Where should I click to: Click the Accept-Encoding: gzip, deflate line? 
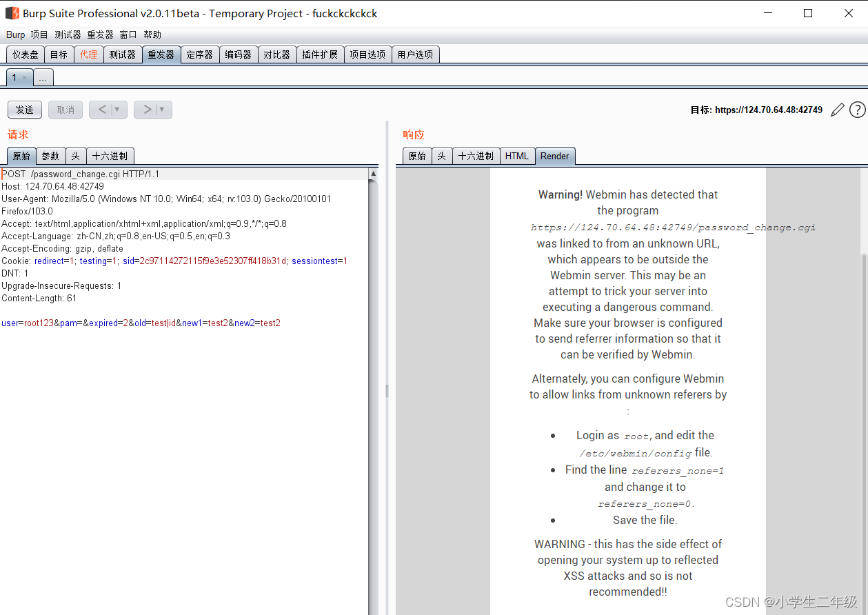63,248
